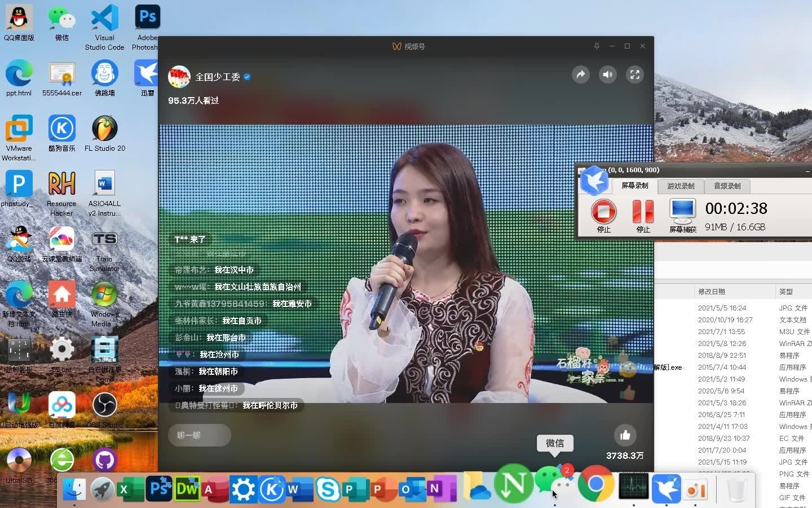Open the UltraISO desktop icon
Viewport: 812px width, 508px height.
pos(19,465)
